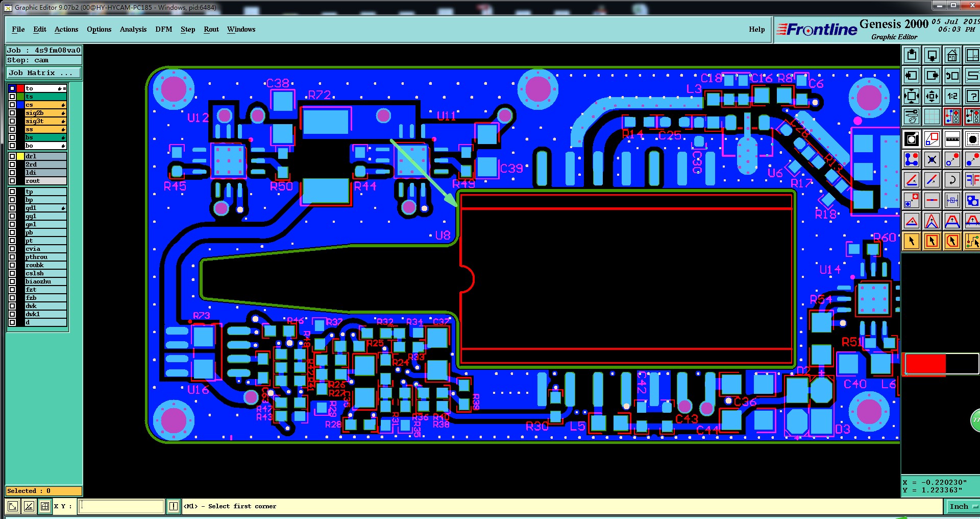
Task: Open the question mark help tool
Action: coord(972,96)
